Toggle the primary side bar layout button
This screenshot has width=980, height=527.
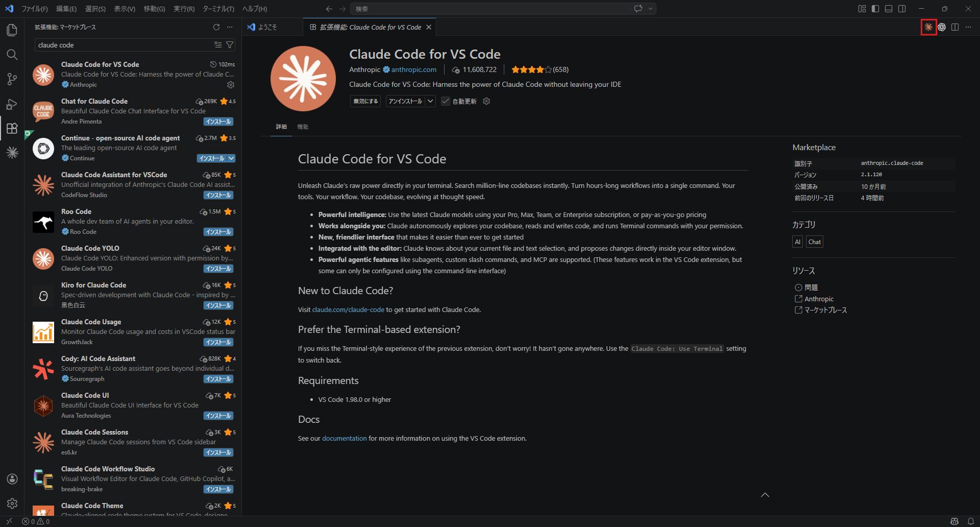click(875, 9)
